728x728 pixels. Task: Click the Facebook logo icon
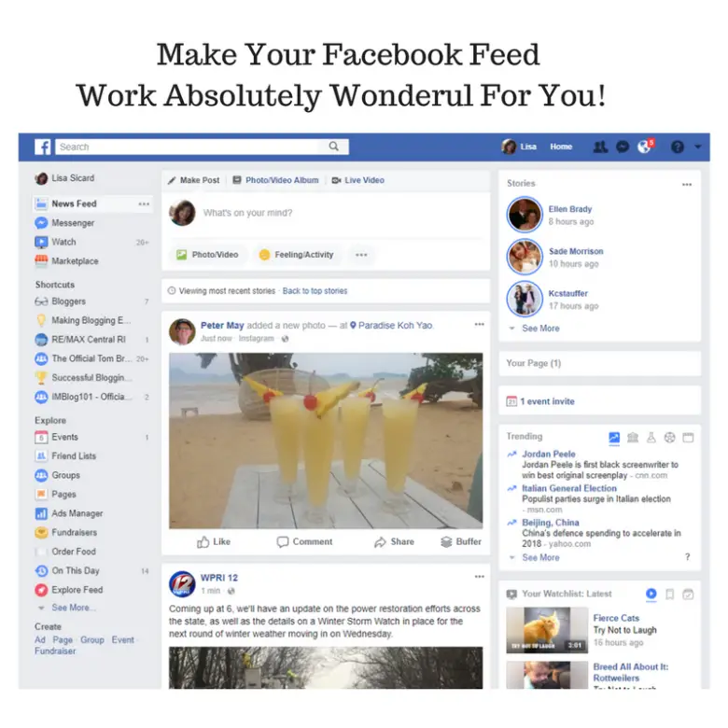click(43, 147)
